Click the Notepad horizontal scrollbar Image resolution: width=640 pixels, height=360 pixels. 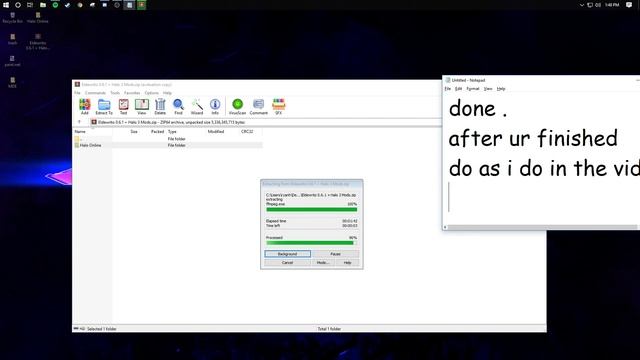coord(543,227)
